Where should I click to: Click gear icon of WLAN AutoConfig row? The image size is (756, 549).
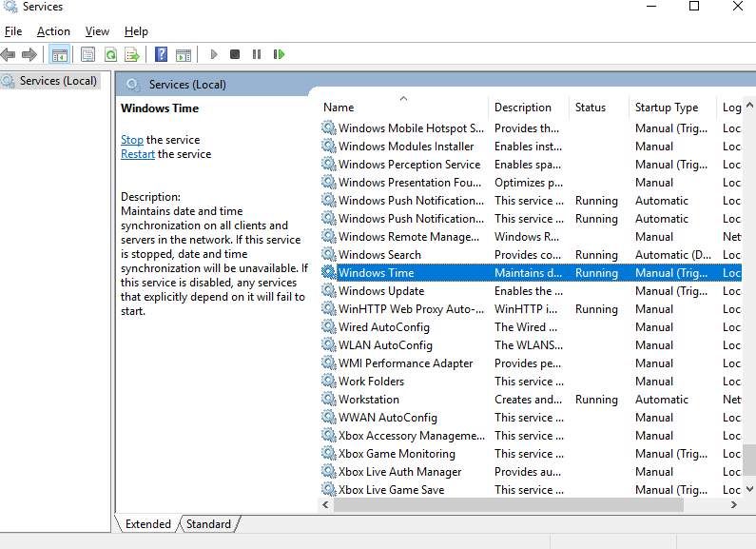(x=328, y=344)
